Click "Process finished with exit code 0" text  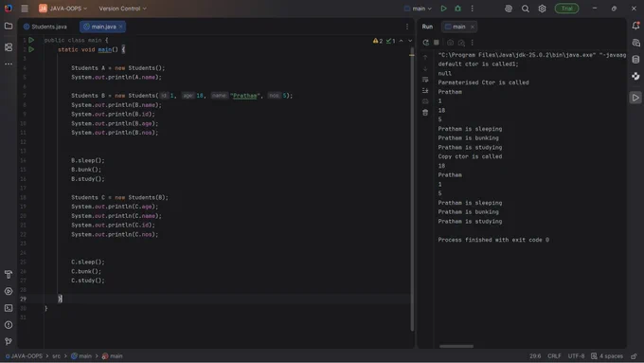tap(493, 240)
